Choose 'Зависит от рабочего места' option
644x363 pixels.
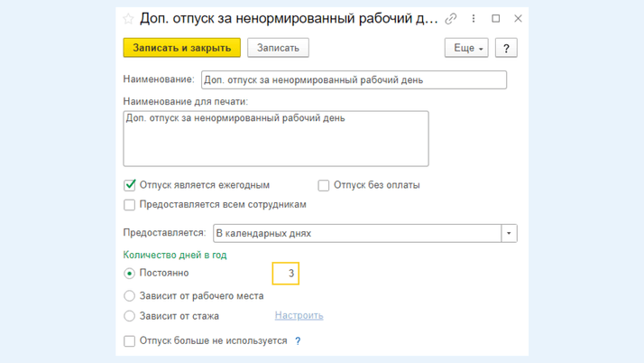tap(130, 295)
